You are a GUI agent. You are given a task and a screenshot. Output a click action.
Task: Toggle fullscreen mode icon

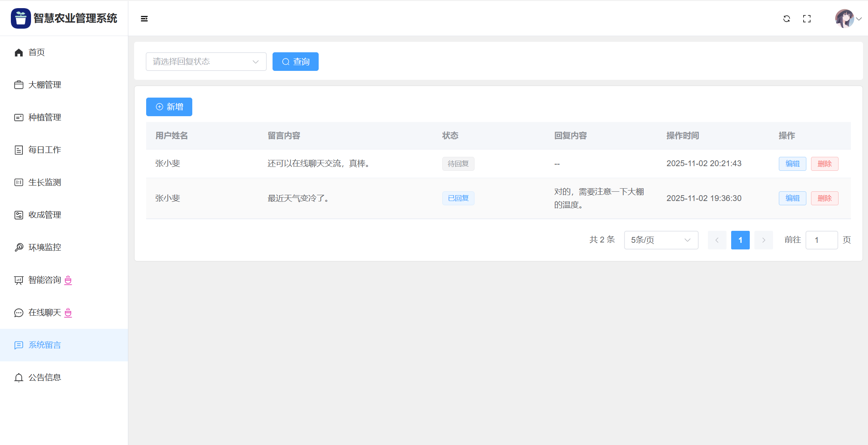(807, 19)
